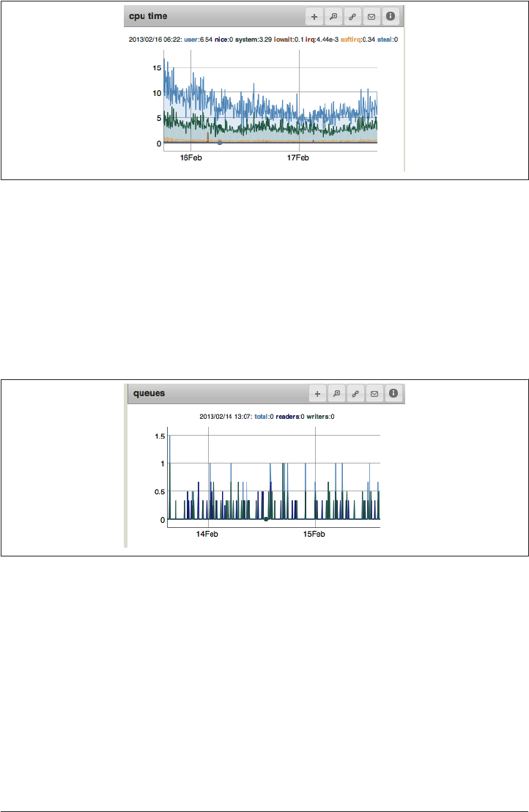
Task: Click the 'iowait' legend label in cpu time
Action: click(284, 40)
